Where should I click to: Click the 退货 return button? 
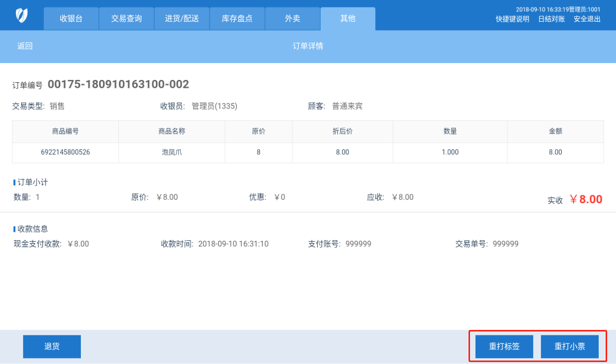click(52, 347)
